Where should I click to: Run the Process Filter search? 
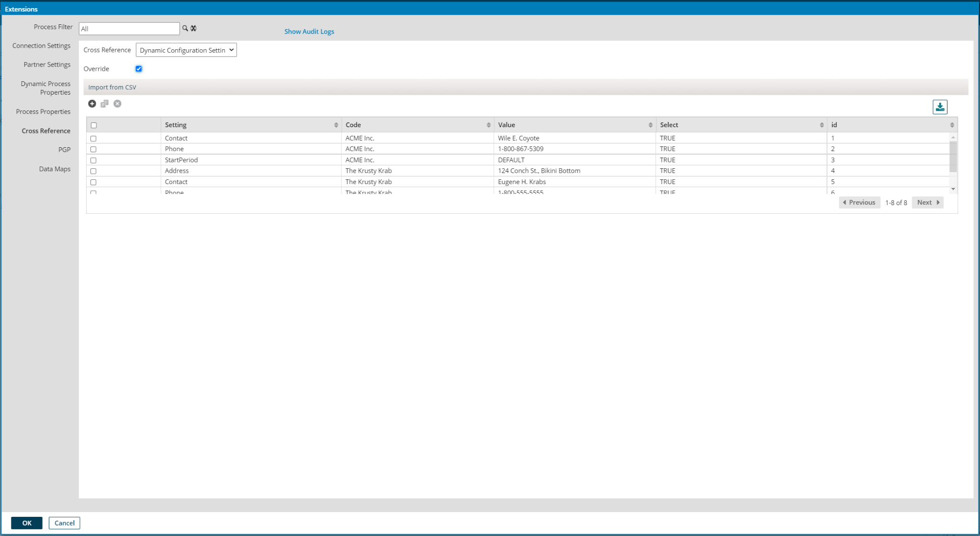[186, 28]
